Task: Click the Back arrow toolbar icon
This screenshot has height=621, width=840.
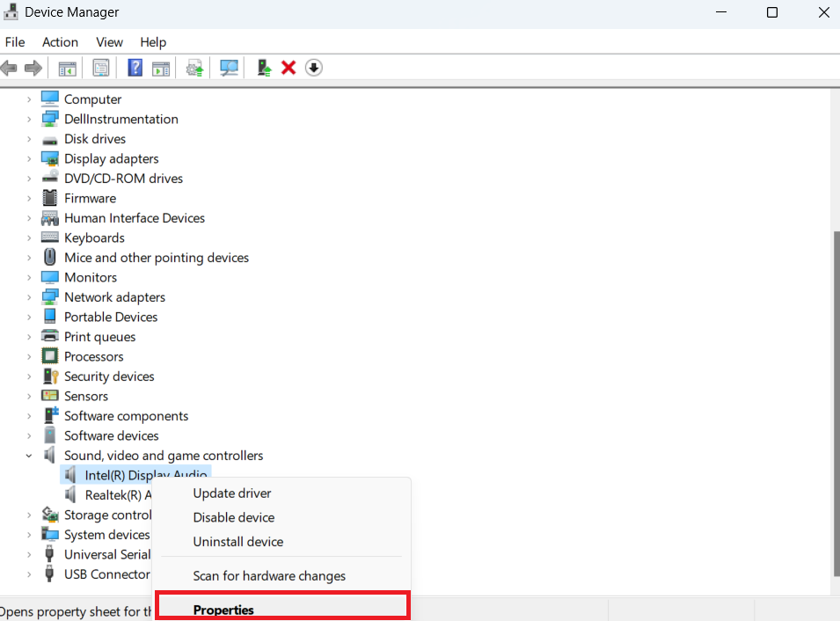Action: 9,68
